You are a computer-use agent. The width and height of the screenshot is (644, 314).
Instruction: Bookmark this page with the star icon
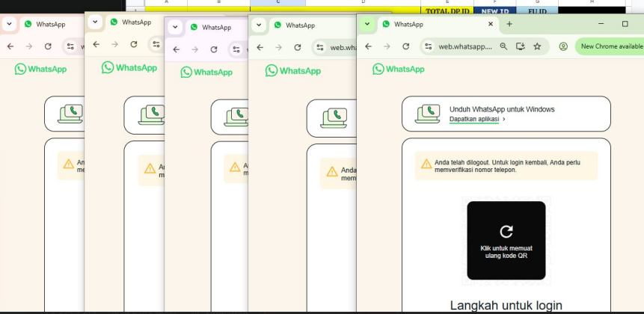click(x=537, y=46)
